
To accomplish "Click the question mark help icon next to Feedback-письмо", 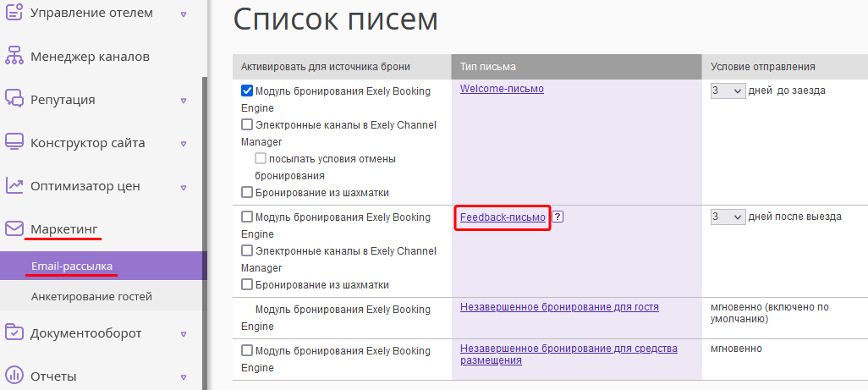I will coord(558,217).
